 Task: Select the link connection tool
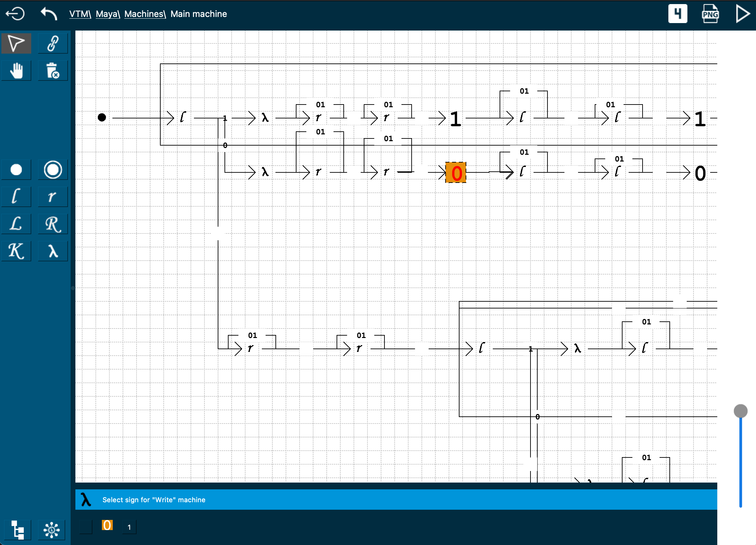click(x=53, y=43)
